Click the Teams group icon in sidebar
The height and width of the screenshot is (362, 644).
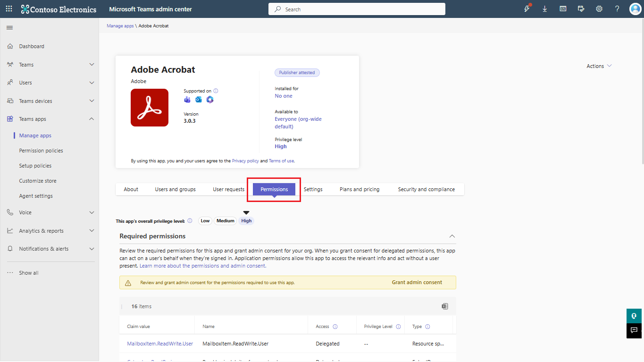(x=10, y=65)
